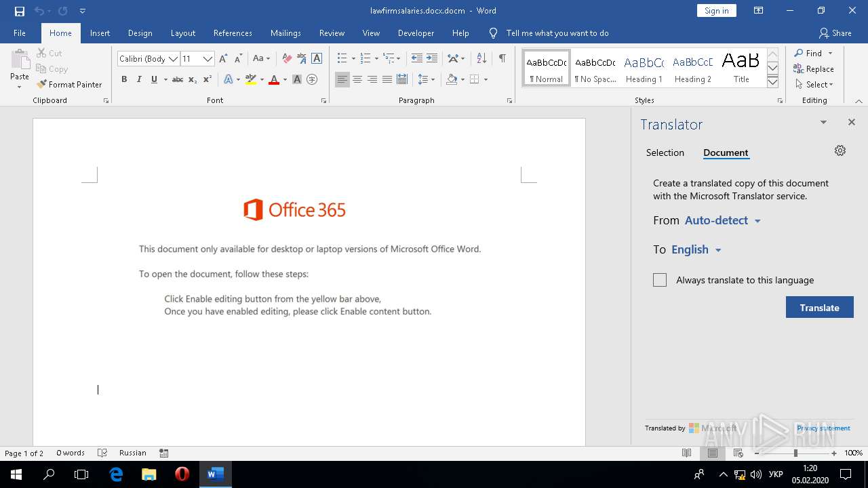The image size is (868, 488).
Task: Save the document with the floppy icon
Action: tap(19, 11)
